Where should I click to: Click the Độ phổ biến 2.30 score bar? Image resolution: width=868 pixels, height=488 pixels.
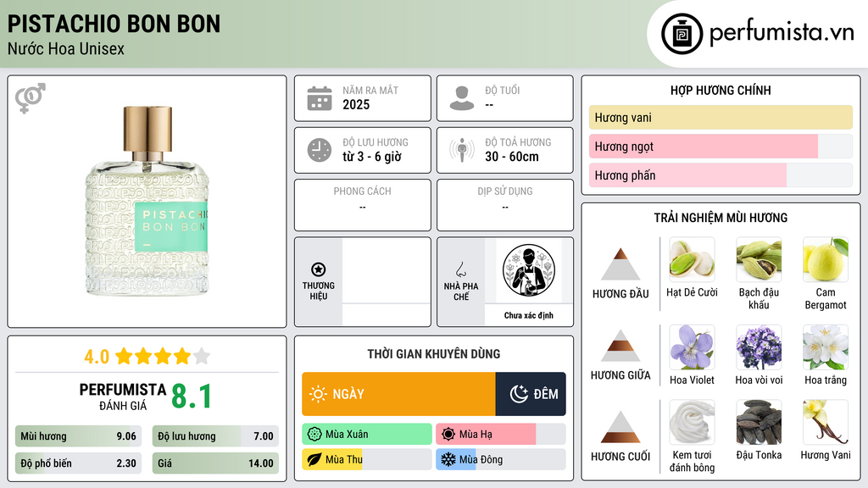79,463
